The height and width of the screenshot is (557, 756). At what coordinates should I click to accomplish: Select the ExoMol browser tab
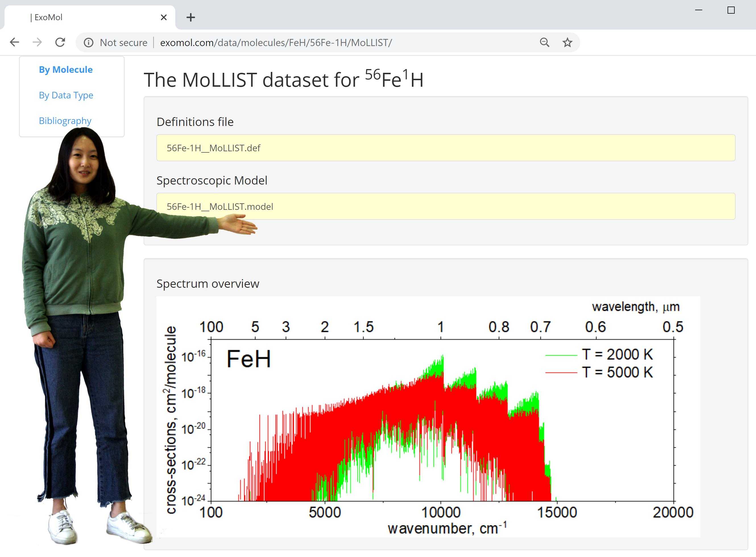(x=84, y=17)
